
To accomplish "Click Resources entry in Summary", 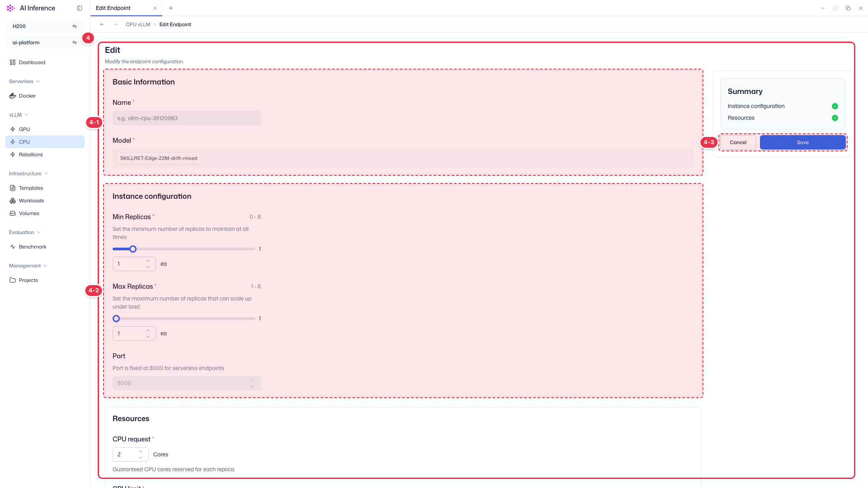I will coord(741,118).
